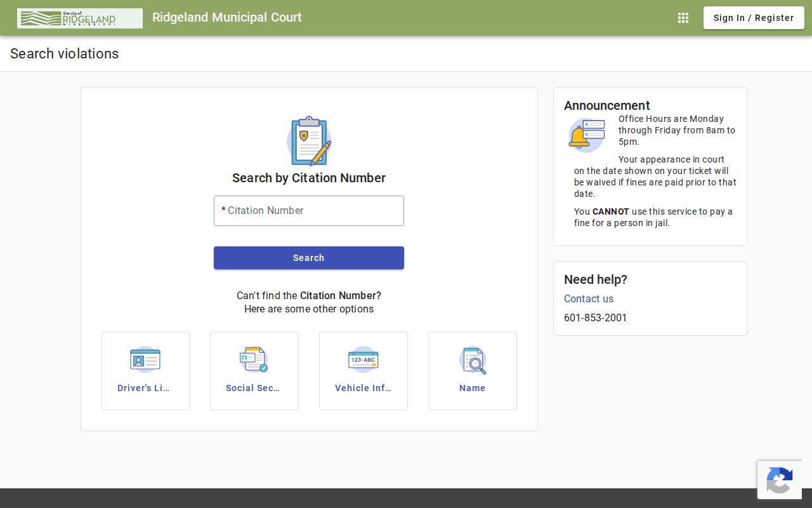This screenshot has height=508, width=812.
Task: Click the Ridgeland Municipal Court title
Action: (x=227, y=18)
